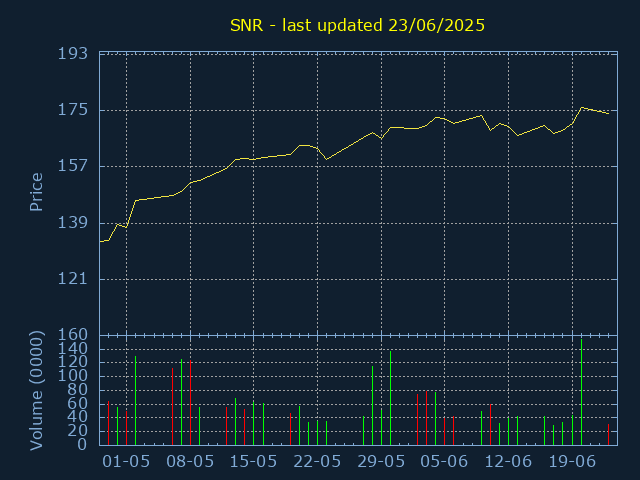Click the 140 volume axis value

(x=73, y=349)
